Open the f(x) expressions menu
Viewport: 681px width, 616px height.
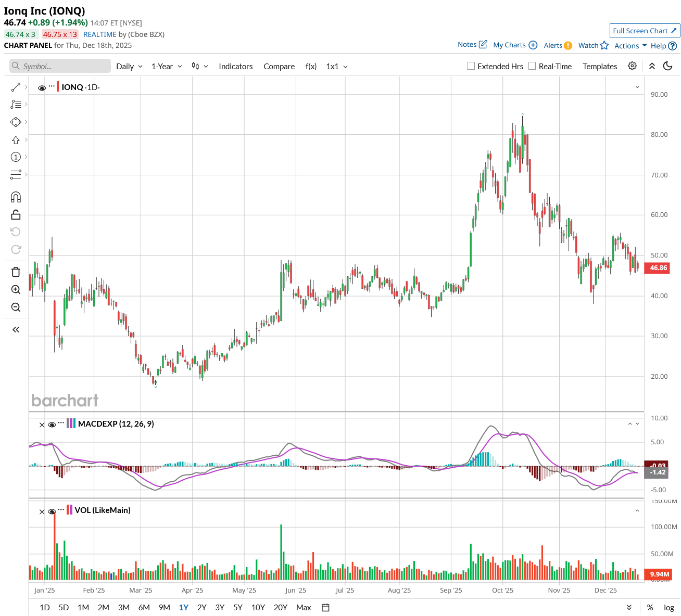point(311,66)
